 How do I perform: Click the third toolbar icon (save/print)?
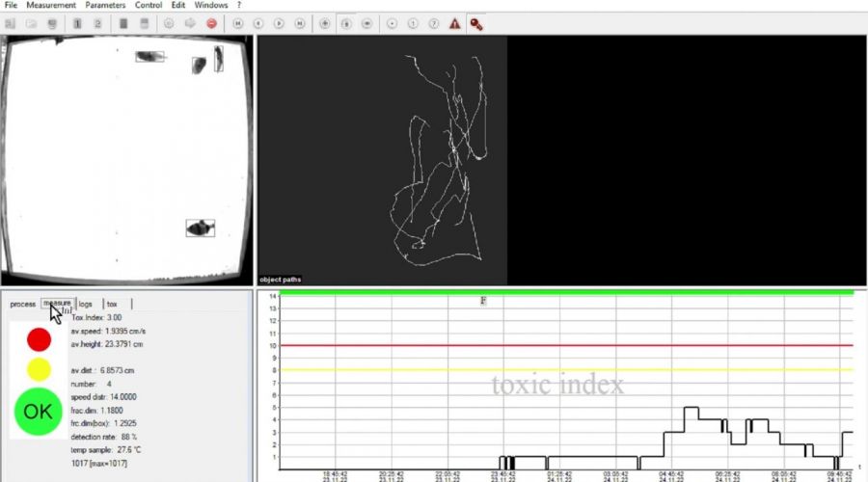52,24
